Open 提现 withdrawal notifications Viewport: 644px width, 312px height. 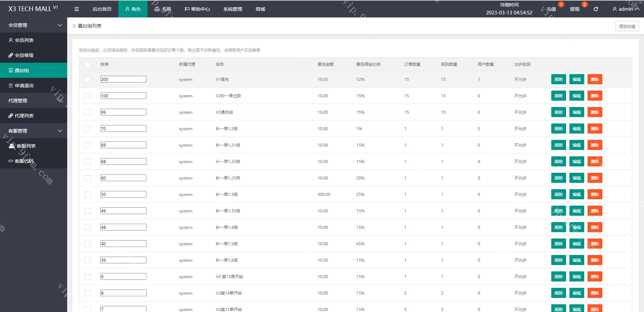coord(574,9)
